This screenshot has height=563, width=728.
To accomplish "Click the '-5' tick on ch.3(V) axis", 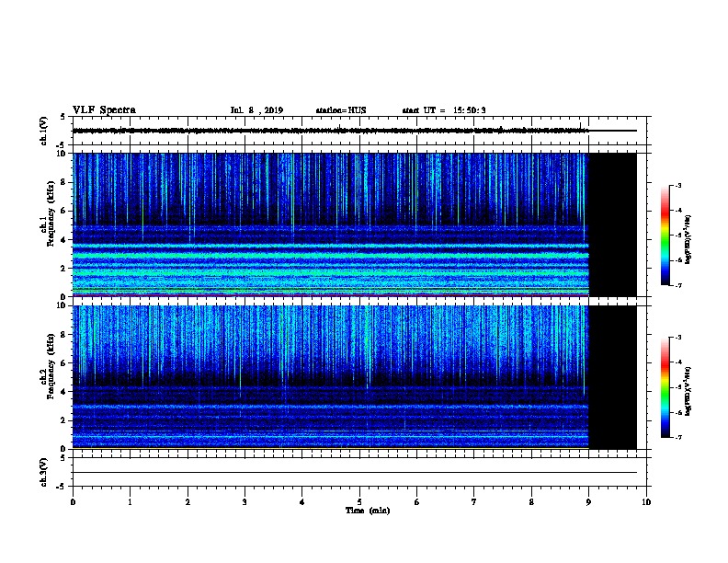I will coord(62,487).
